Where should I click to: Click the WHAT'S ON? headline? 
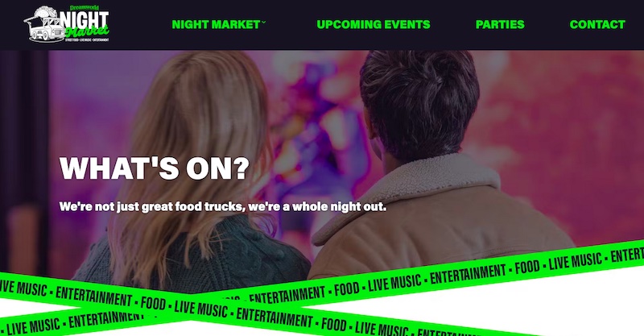(155, 168)
